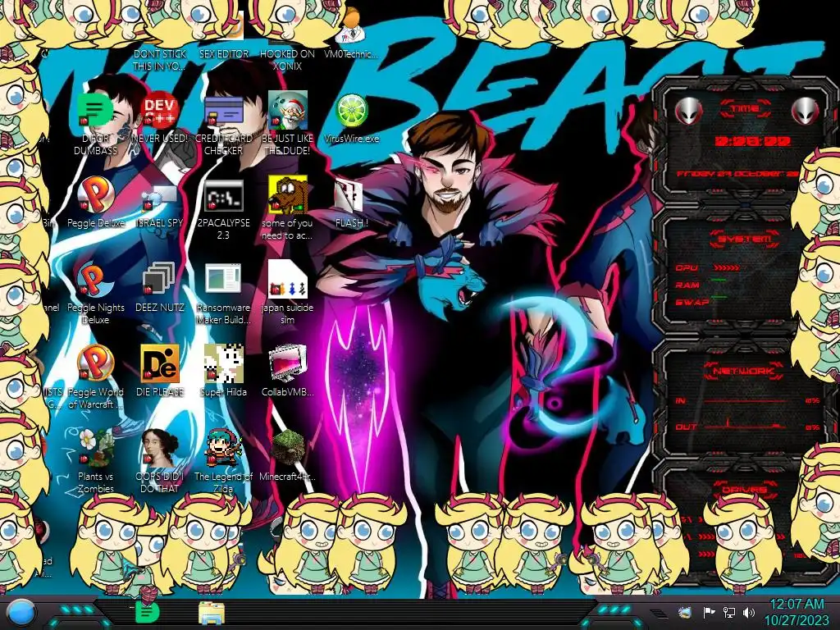
Task: Select the Peggle Nights Deluxe icon
Action: 95,280
